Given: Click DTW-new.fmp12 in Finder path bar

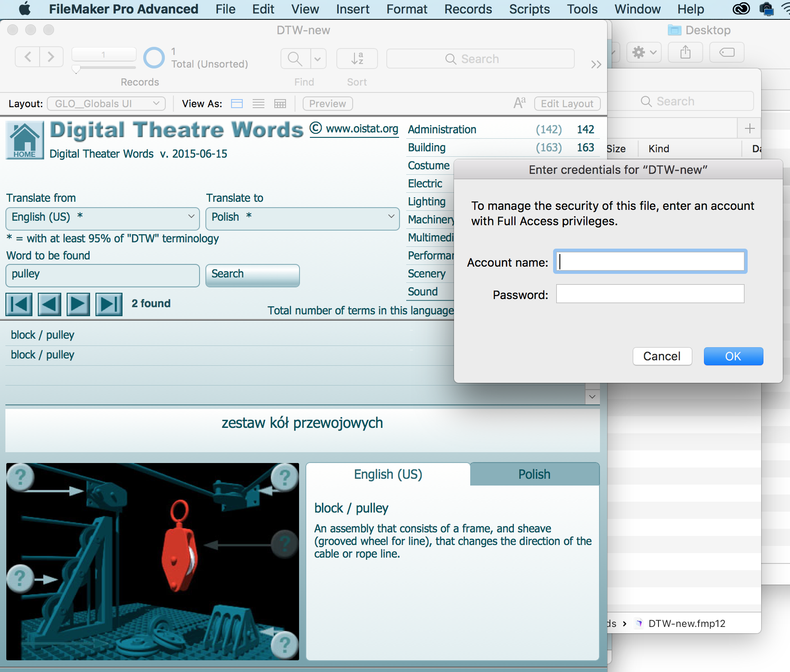Looking at the screenshot, I should point(681,623).
